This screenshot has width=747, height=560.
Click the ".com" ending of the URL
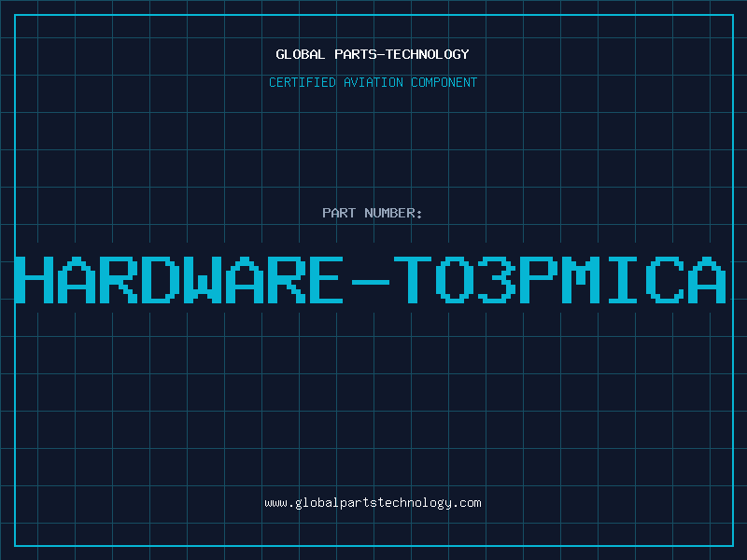point(466,503)
